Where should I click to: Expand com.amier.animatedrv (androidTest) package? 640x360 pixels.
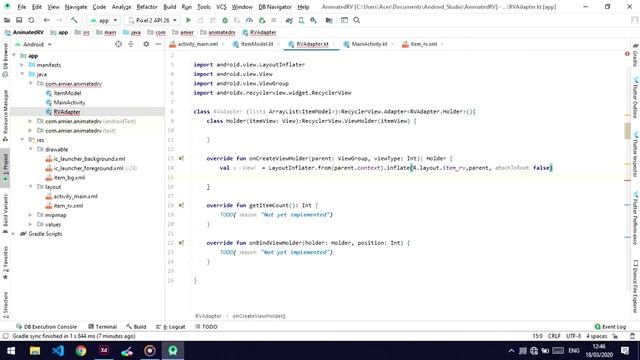30,121
